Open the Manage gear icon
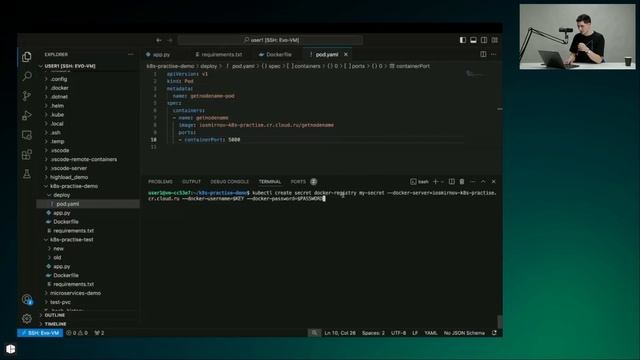This screenshot has height=360, width=640. click(27, 318)
